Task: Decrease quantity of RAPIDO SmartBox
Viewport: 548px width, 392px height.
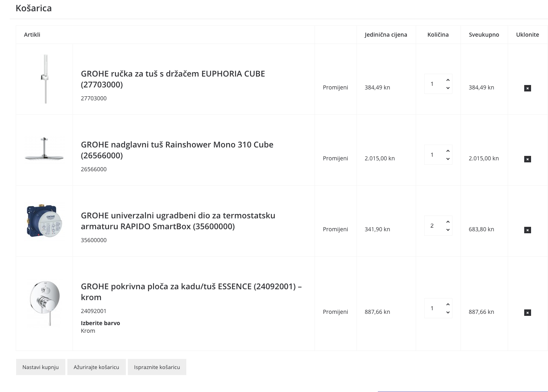Action: tap(448, 230)
